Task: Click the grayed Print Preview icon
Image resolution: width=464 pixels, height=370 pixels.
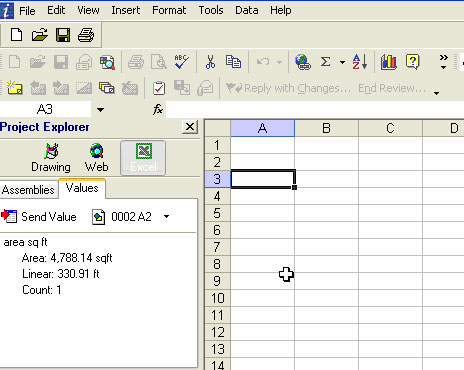Action: [159, 62]
